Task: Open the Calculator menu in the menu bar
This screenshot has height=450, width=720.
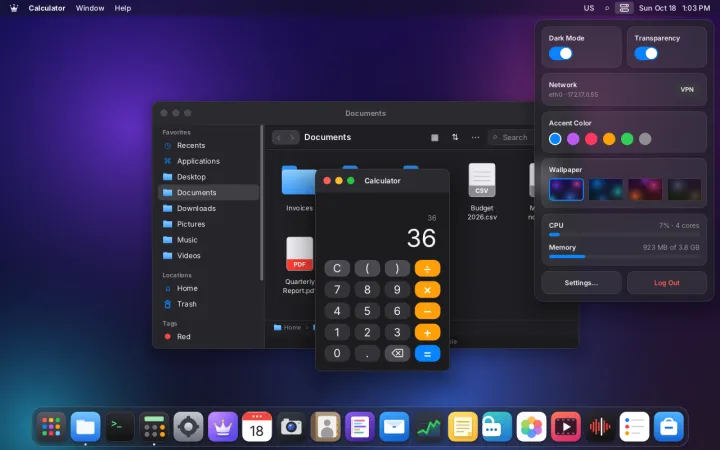Action: point(47,8)
